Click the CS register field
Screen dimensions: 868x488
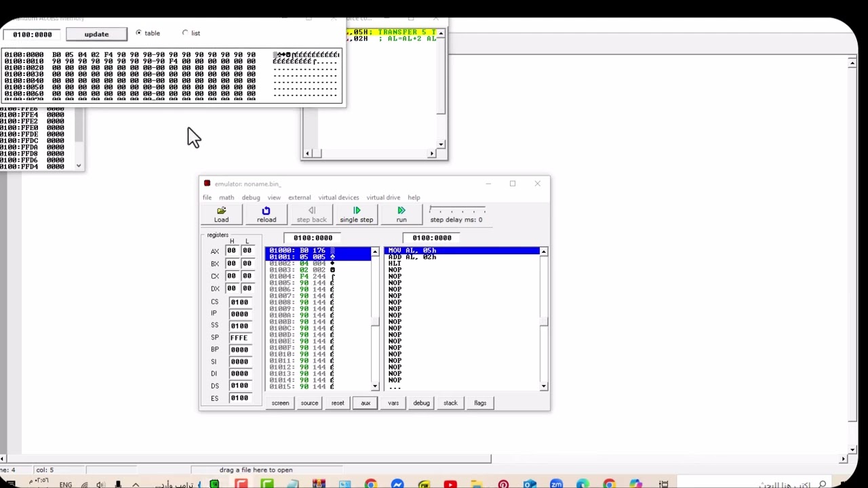point(239,302)
